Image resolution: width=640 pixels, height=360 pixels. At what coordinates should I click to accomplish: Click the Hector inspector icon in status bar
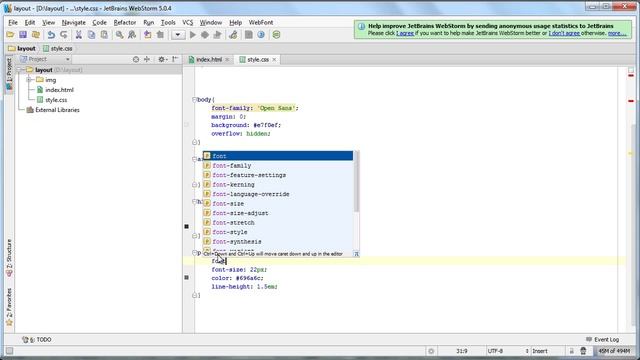pos(583,351)
